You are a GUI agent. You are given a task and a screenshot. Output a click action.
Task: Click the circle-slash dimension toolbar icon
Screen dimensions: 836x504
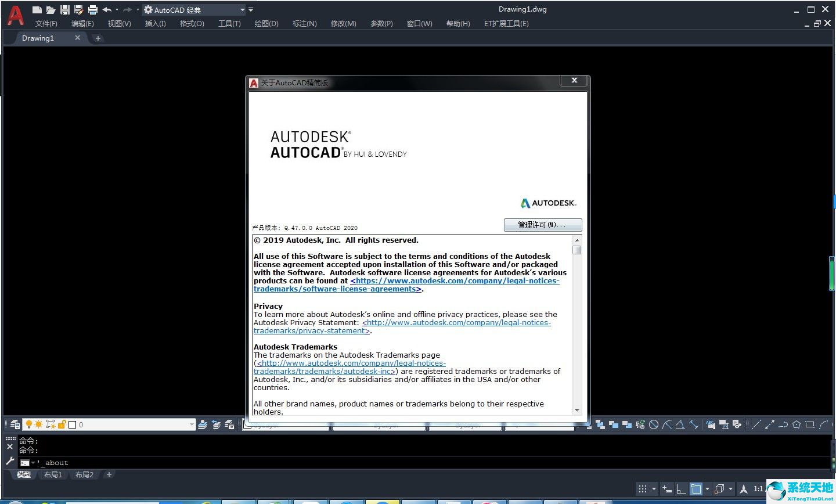point(654,424)
